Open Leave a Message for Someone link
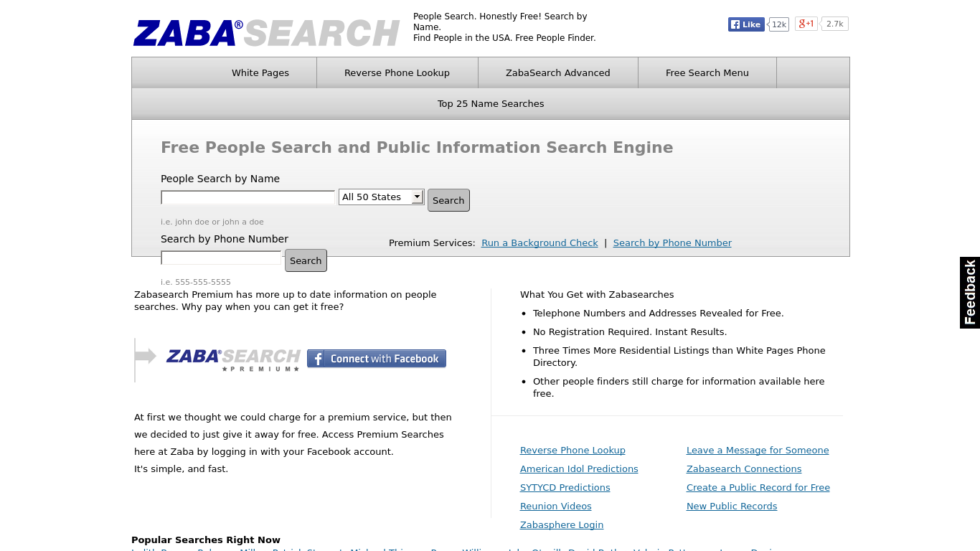This screenshot has height=551, width=980. [x=758, y=450]
